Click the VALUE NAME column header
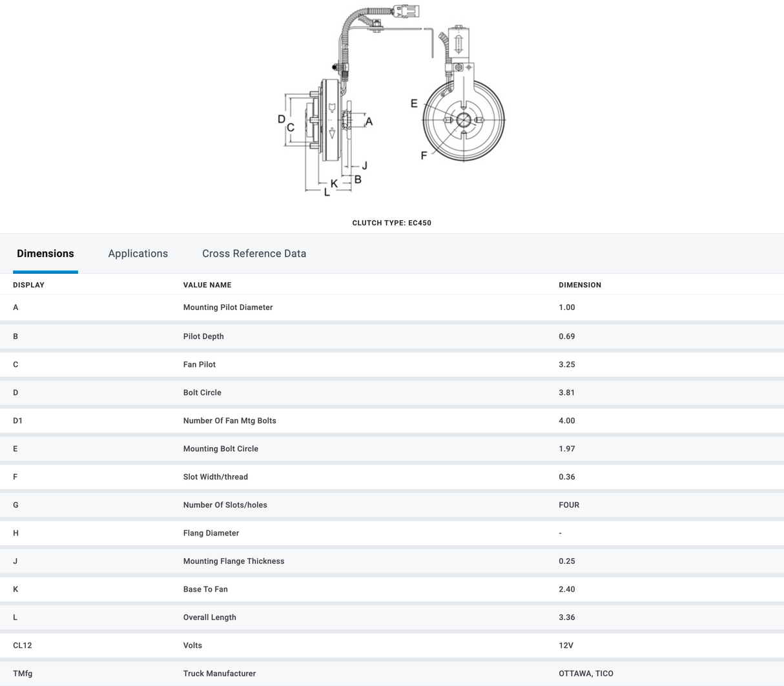 point(207,285)
